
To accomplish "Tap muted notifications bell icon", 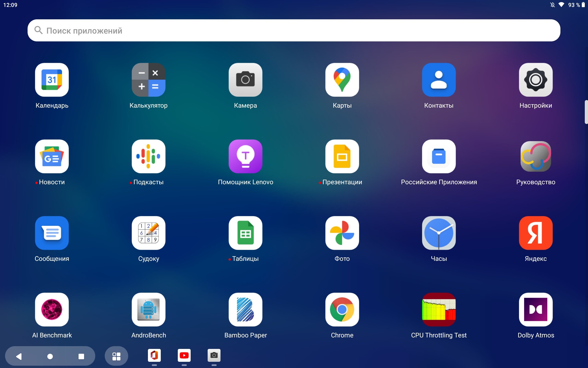I will coord(553,5).
